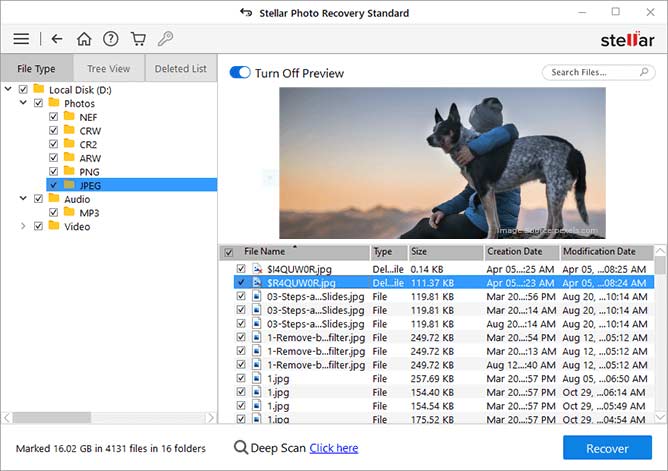Click the back arrow icon in title bar
Screen dimensions: 668x471
[x=246, y=12]
